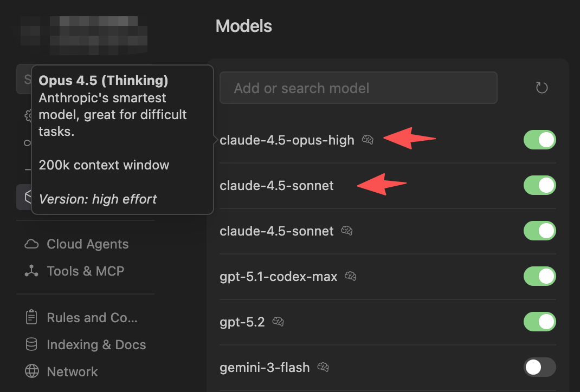Image resolution: width=580 pixels, height=392 pixels.
Task: Turn off the gpt-5.2 model toggle
Action: pos(539,322)
